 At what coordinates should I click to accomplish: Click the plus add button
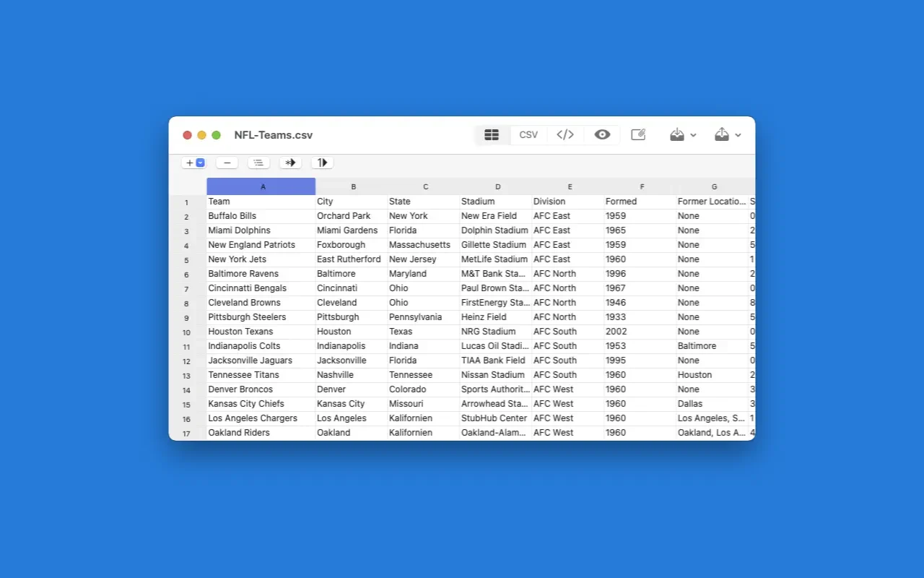tap(189, 163)
